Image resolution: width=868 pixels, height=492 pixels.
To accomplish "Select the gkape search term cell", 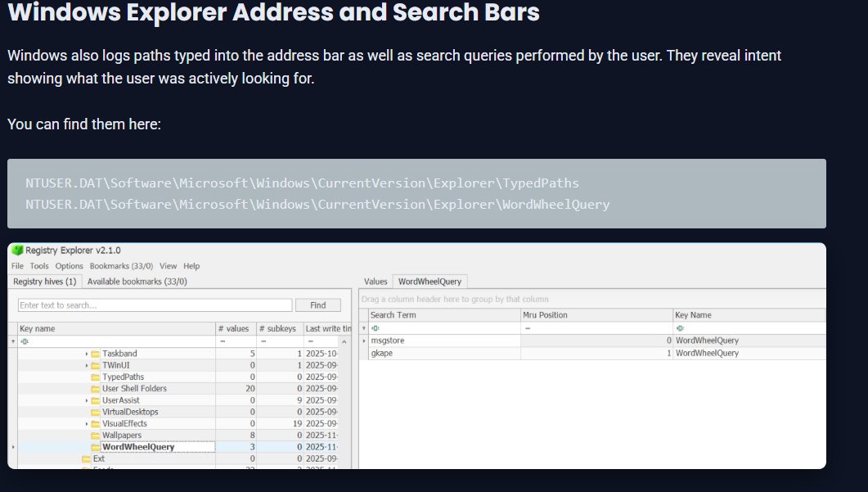I will (x=444, y=353).
